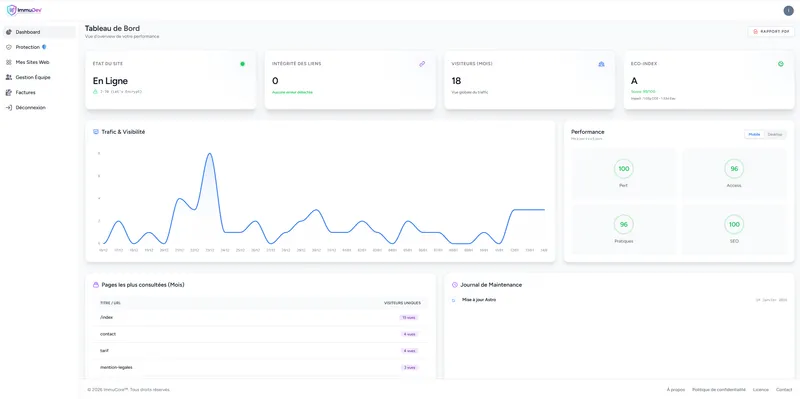Viewport: 800px width, 399px height.
Task: Open Mes Sites Web section
Action: coord(39,62)
